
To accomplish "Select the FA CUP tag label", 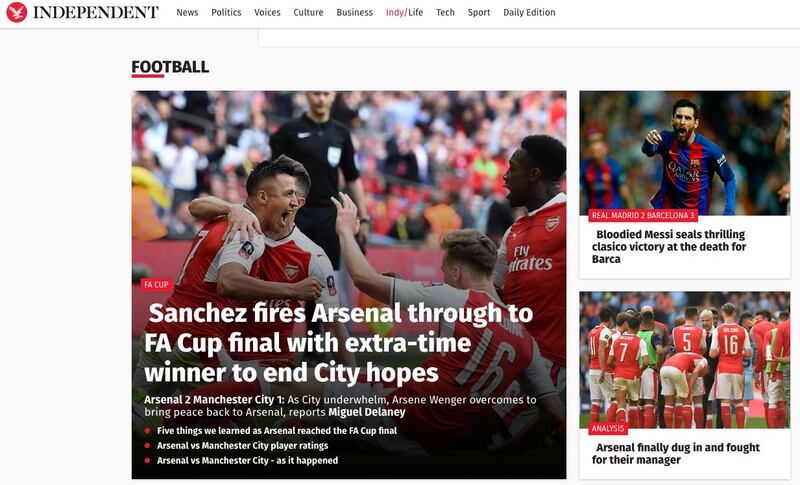I will 156,285.
